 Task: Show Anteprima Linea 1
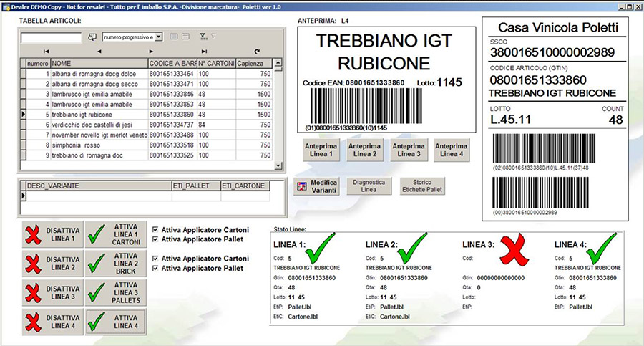pos(321,150)
